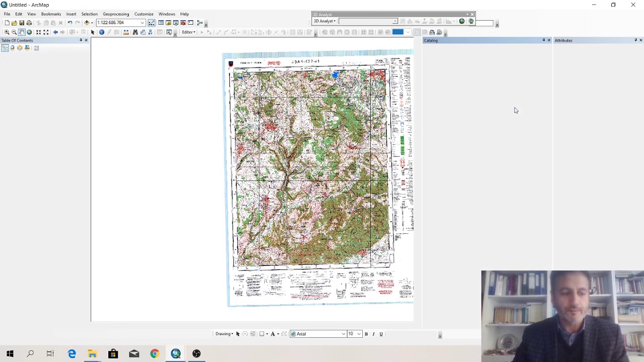
Task: Switch TOC to List By Source
Action: (12, 48)
